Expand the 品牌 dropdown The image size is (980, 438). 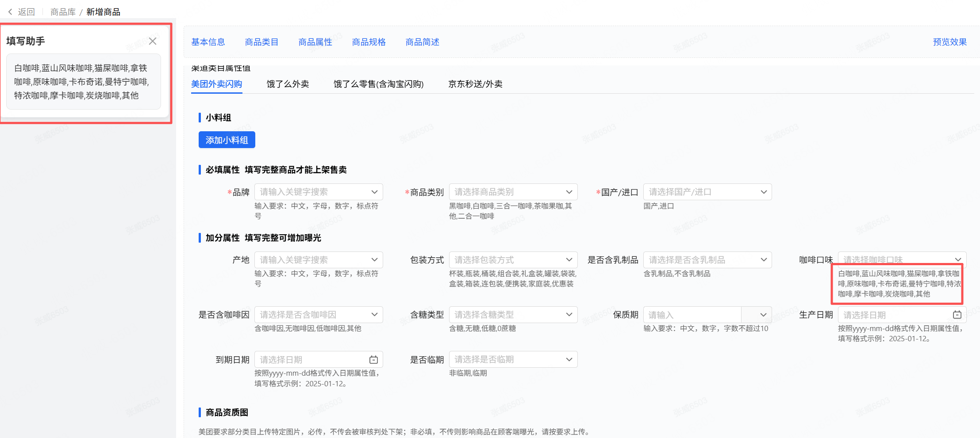point(319,192)
